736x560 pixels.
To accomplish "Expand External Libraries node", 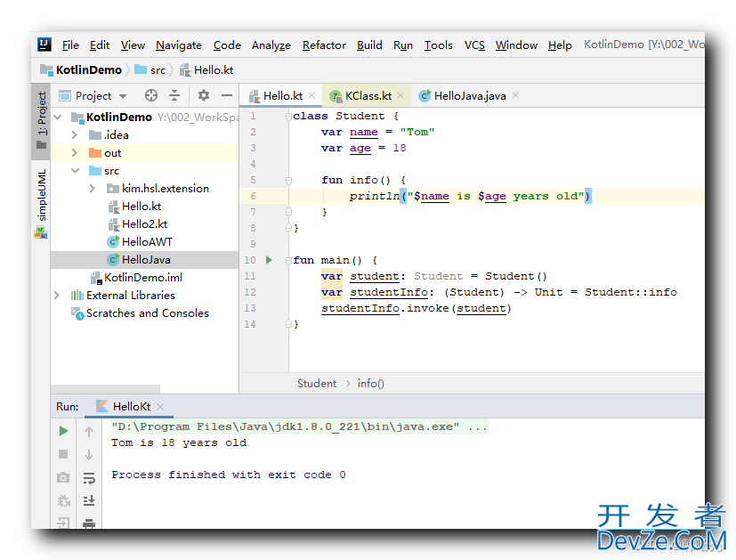I will point(57,296).
